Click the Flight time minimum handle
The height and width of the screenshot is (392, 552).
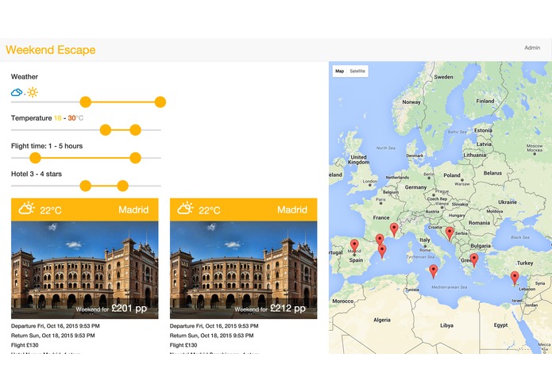35,158
